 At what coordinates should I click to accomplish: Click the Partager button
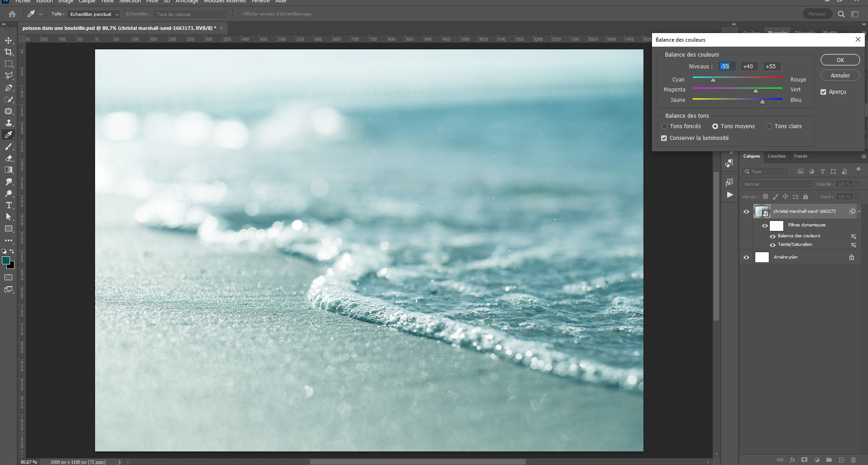[x=817, y=14]
